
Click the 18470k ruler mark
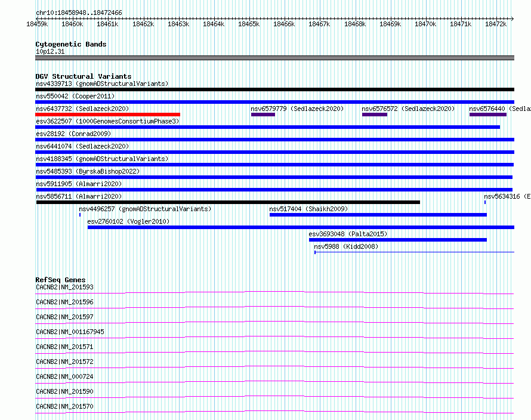(425, 24)
